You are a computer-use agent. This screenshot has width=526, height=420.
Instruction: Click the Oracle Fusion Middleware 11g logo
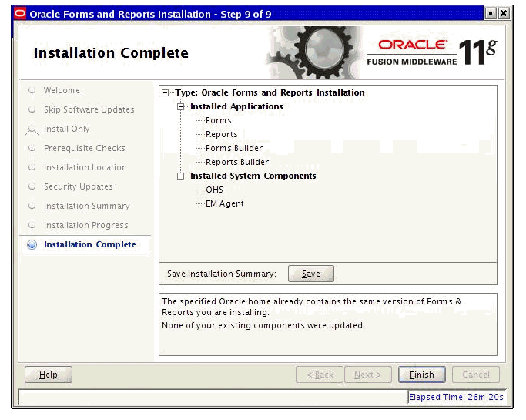coord(432,52)
